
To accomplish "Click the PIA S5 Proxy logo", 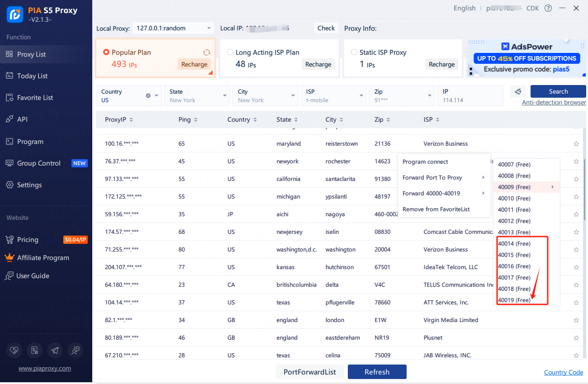I will click(14, 14).
